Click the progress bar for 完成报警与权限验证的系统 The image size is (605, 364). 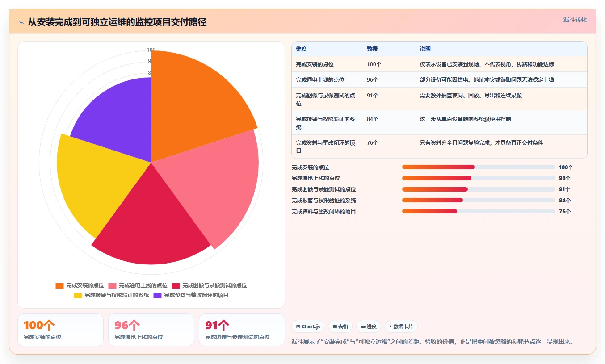click(479, 200)
